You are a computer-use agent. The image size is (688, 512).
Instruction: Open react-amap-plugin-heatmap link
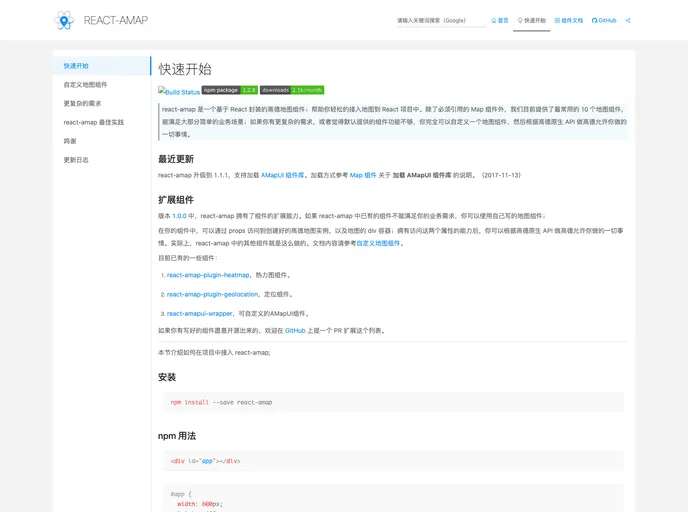coord(208,275)
